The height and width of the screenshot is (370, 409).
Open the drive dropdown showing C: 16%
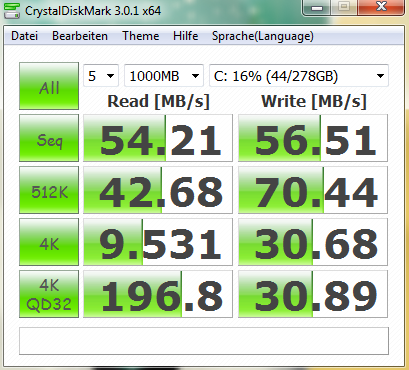[299, 76]
